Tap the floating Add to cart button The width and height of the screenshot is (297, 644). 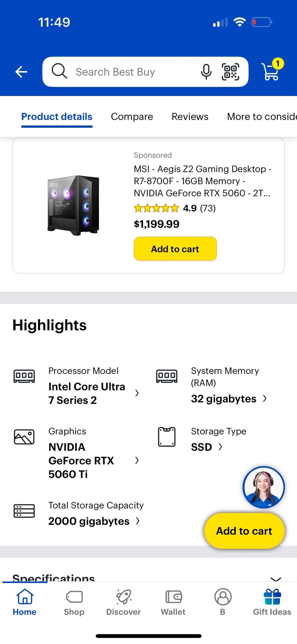click(244, 531)
